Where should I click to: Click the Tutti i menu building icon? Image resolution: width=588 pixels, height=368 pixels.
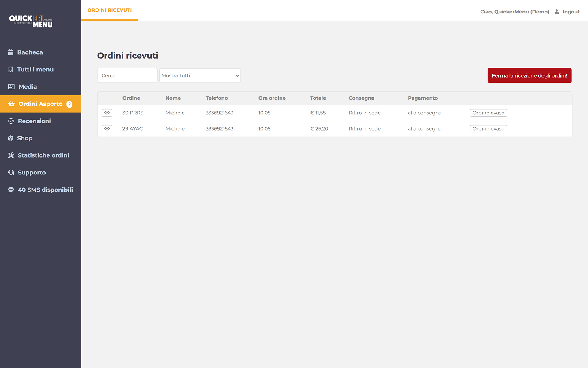click(x=11, y=70)
